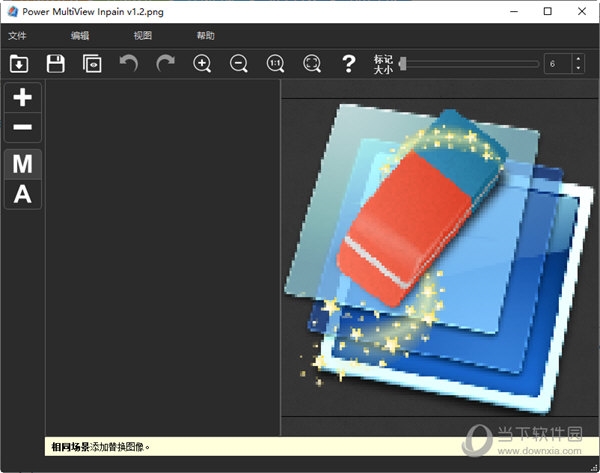Click the plus button in left sidebar
600x473 pixels.
[x=23, y=98]
